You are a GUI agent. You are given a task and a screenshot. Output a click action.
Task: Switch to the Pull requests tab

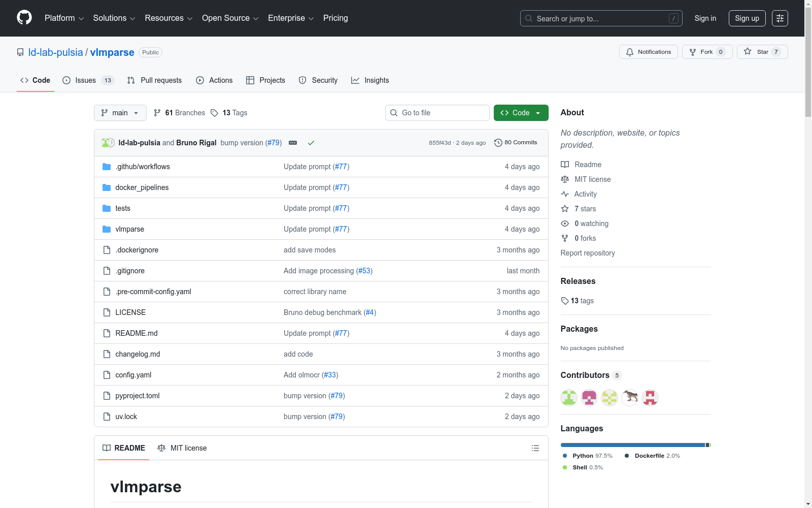pyautogui.click(x=154, y=80)
